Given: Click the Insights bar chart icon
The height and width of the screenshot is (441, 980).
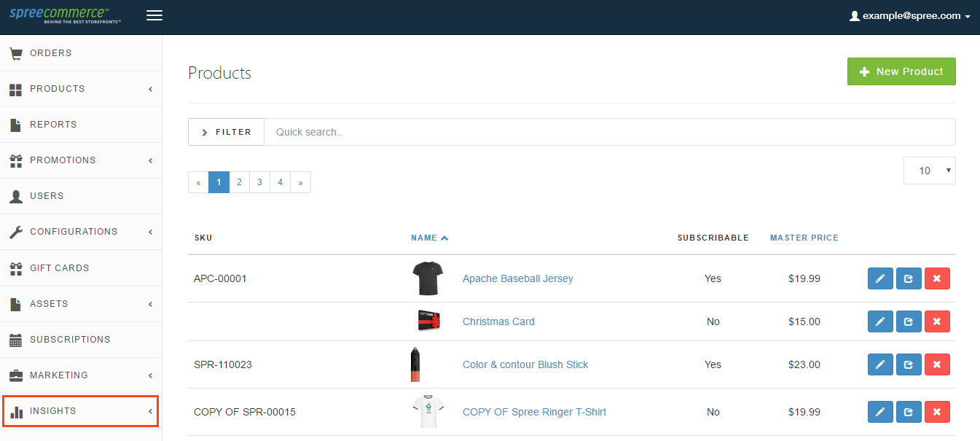Looking at the screenshot, I should coord(15,412).
